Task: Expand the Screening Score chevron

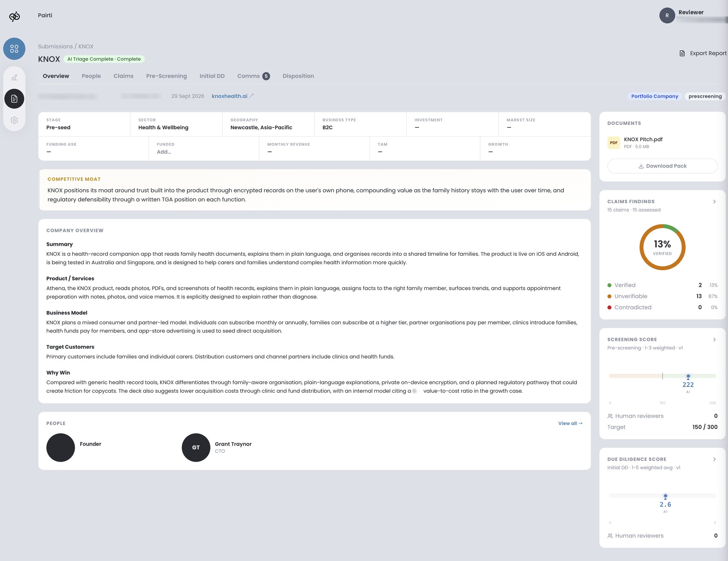Action: (x=714, y=340)
